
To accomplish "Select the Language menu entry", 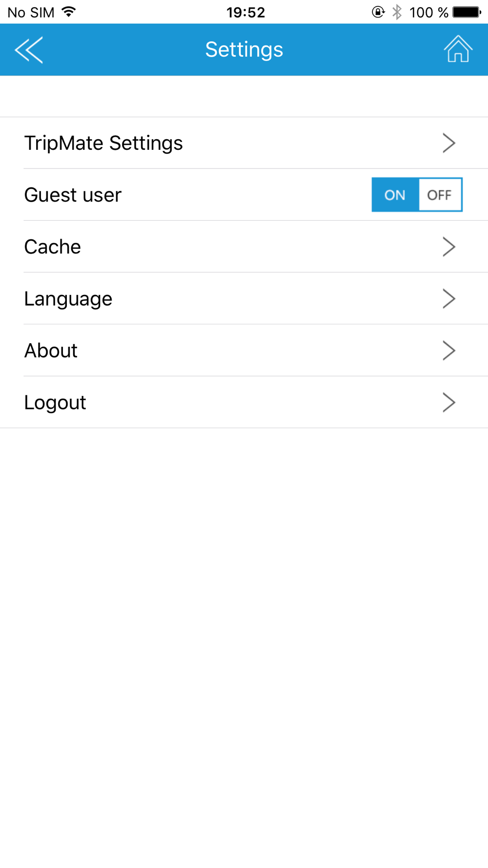I will click(244, 298).
